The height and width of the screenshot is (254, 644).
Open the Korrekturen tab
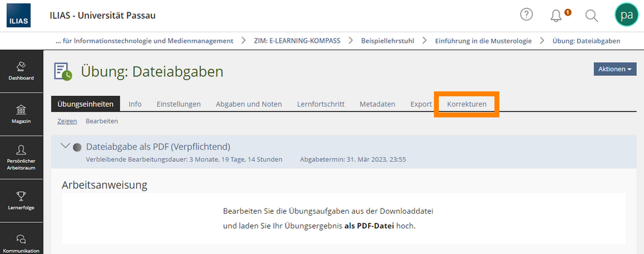[x=467, y=104]
